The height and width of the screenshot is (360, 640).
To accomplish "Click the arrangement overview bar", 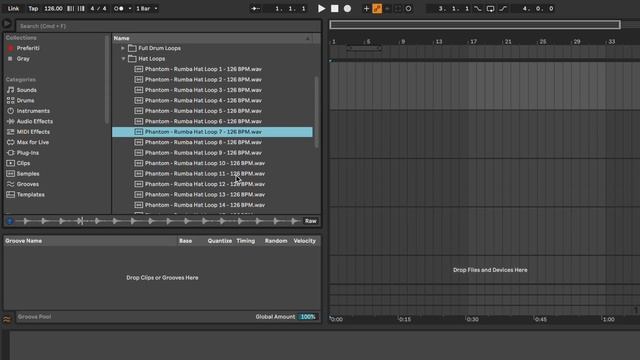I will (x=475, y=25).
